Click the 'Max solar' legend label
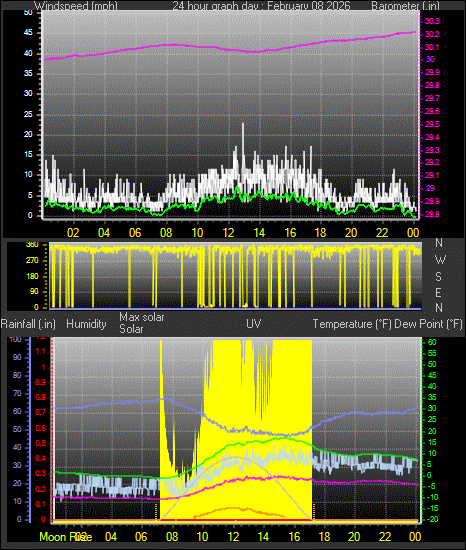 142,317
